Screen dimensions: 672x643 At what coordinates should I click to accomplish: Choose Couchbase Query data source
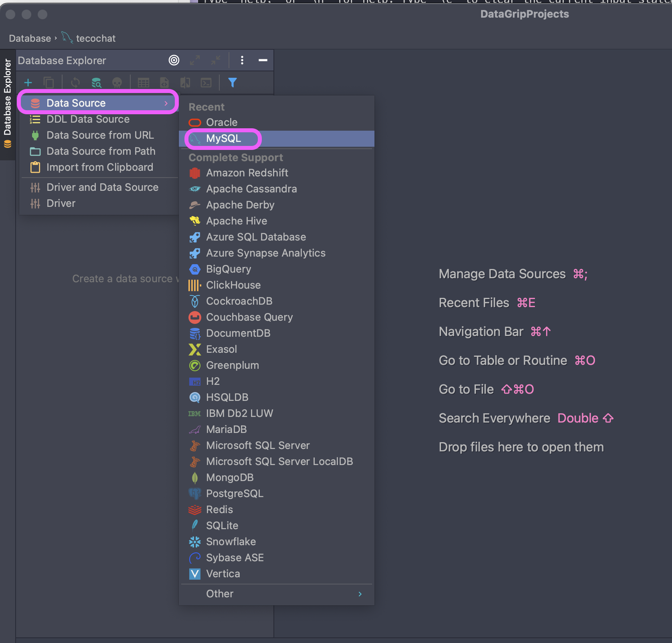click(x=277, y=317)
